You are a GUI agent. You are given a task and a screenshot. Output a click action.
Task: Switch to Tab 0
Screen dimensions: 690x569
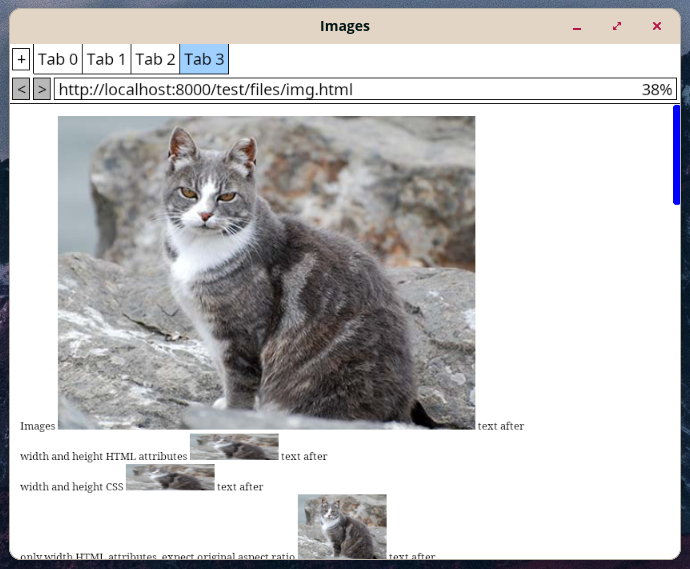point(58,59)
